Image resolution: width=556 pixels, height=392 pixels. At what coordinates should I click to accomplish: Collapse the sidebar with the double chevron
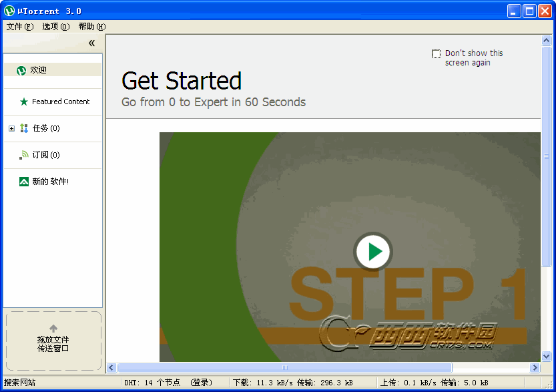pos(92,43)
